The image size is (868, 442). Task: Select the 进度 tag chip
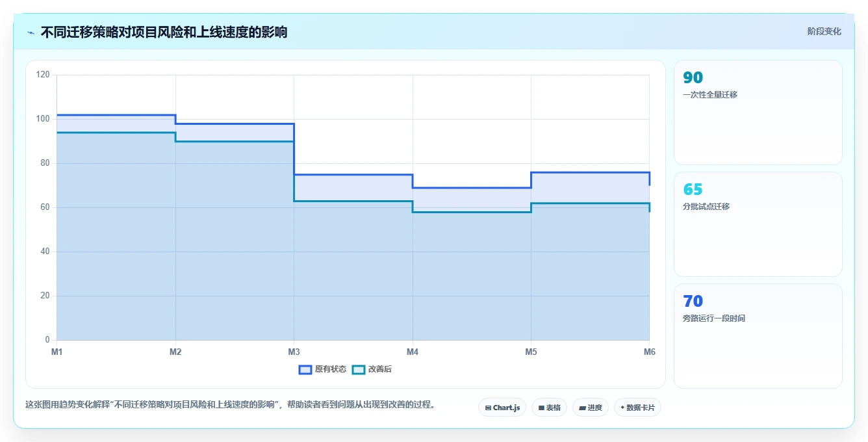(591, 408)
